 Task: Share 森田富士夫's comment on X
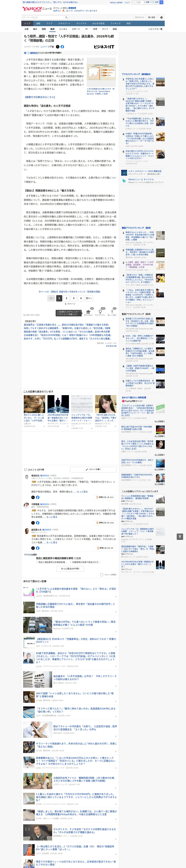pos(33,548)
